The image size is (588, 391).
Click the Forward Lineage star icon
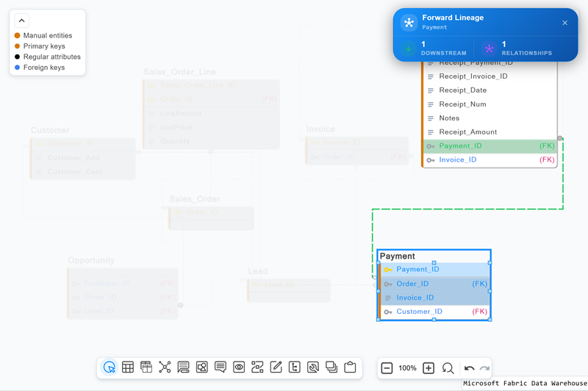pos(409,23)
